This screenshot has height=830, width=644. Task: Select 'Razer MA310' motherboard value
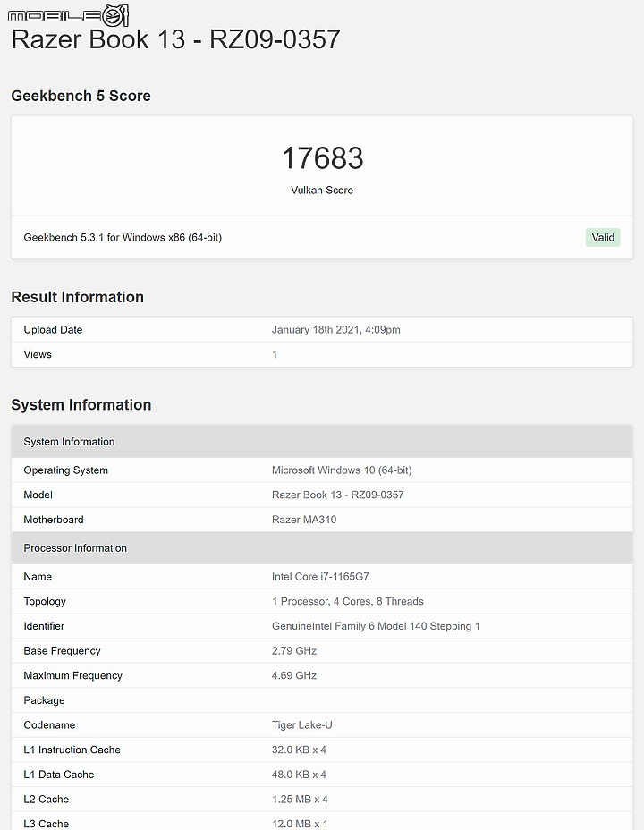click(304, 520)
